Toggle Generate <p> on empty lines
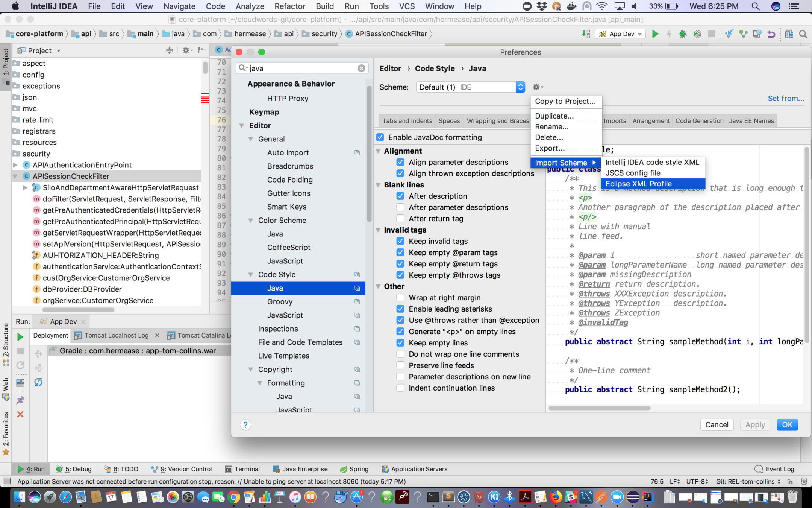 (400, 332)
